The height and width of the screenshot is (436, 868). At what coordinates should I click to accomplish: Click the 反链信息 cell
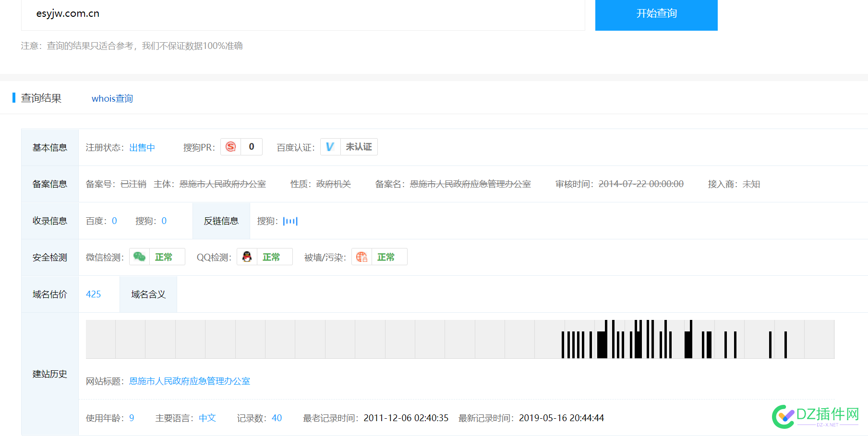click(221, 221)
